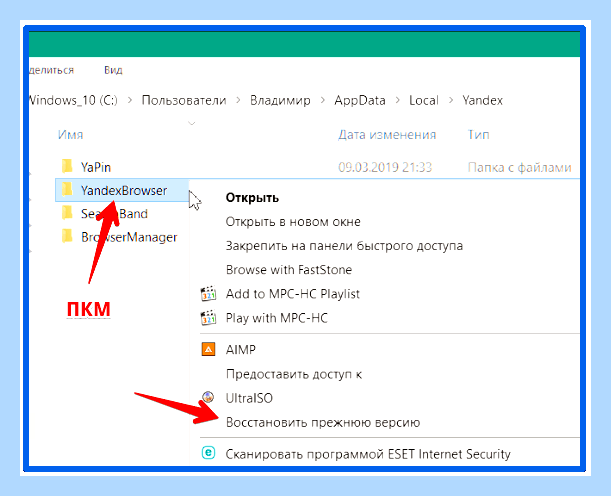Click the orange AIMP icon
Screen dimensions: 611x496
208,349
